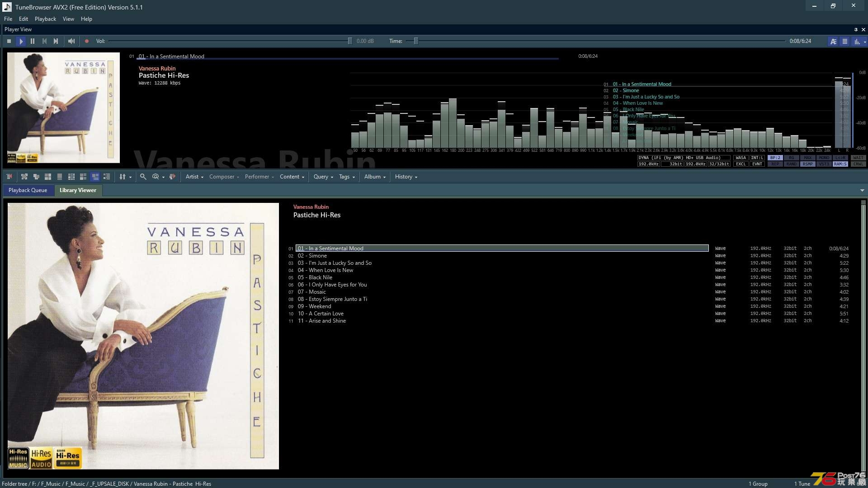Stop playback with the Stop button

click(9, 41)
